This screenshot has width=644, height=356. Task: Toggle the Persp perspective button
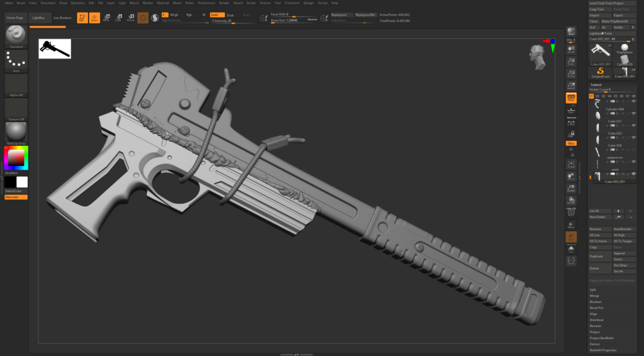click(571, 98)
